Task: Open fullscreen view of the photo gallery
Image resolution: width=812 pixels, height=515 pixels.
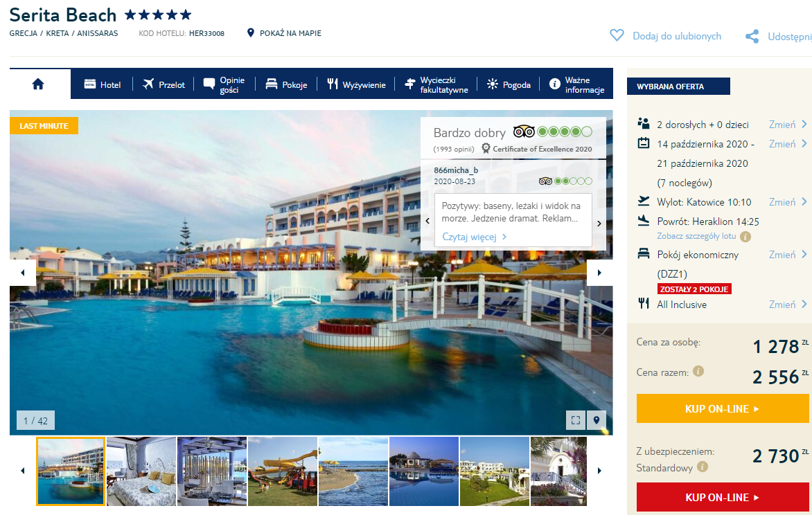Action: point(575,420)
